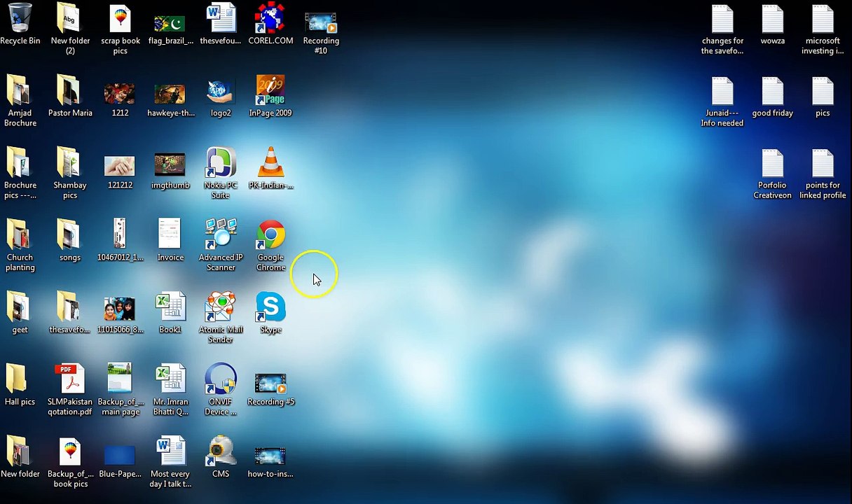Select the 11015066_8 photo thumbnail
This screenshot has width=852, height=504.
[120, 309]
